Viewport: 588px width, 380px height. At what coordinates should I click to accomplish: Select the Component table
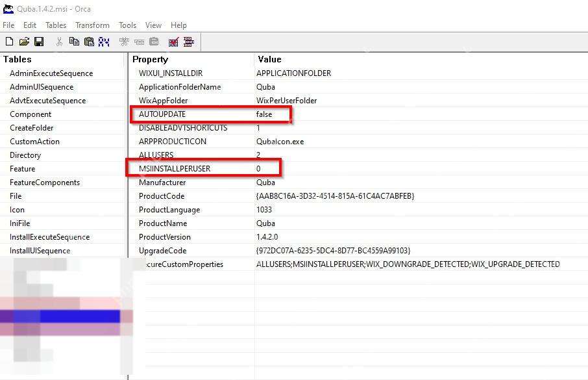click(31, 114)
